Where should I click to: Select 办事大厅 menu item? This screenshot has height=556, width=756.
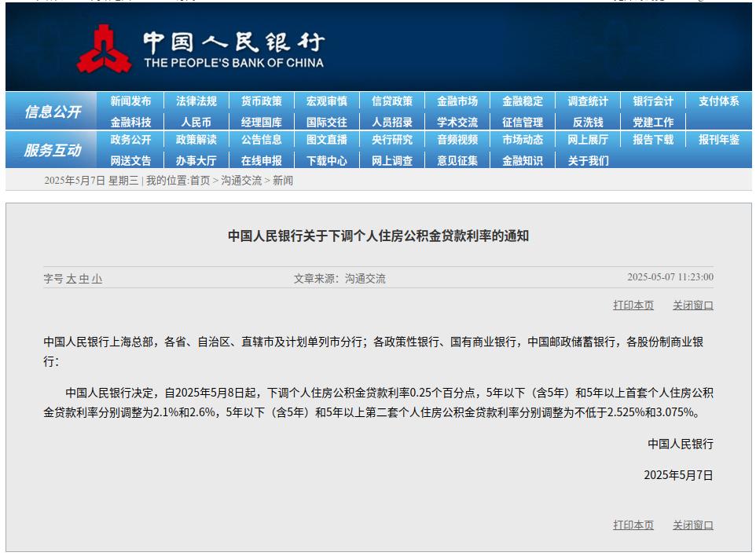click(196, 160)
